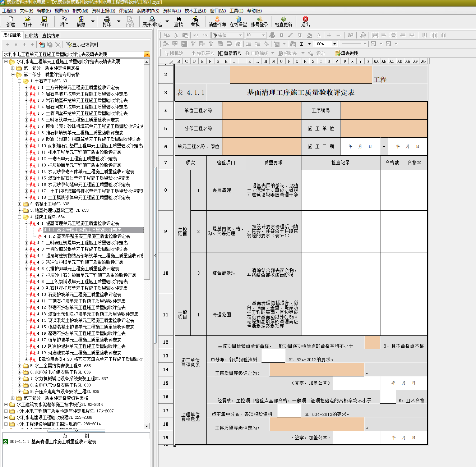Open the 工程(P) menu

pyautogui.click(x=9, y=11)
